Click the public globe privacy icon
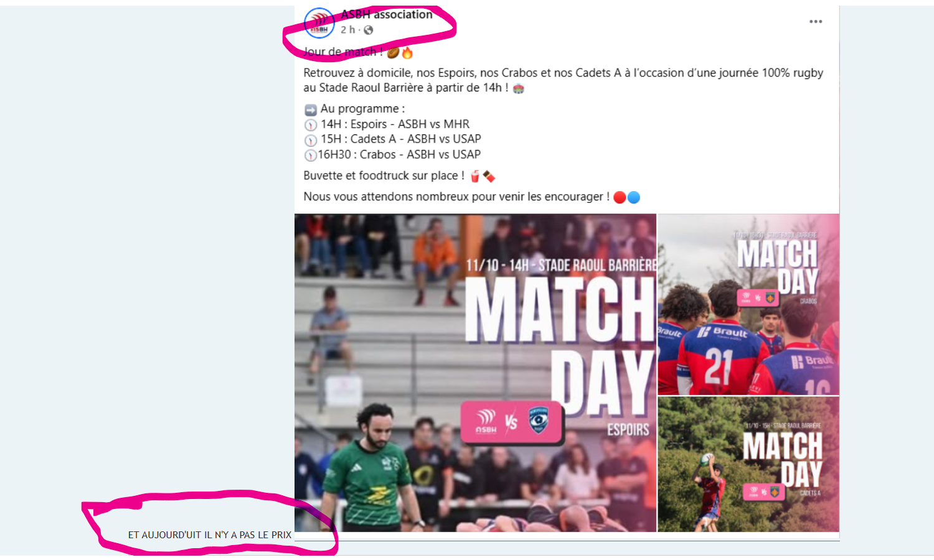 pos(369,30)
